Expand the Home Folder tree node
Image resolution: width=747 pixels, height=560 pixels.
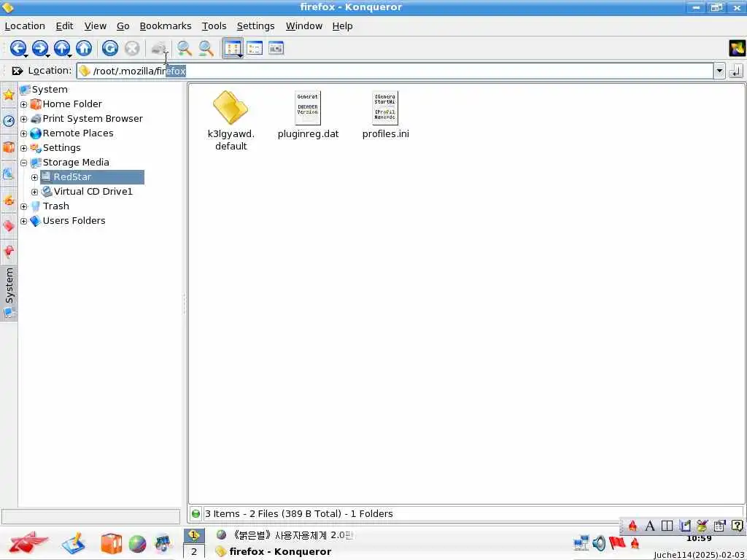click(x=24, y=104)
